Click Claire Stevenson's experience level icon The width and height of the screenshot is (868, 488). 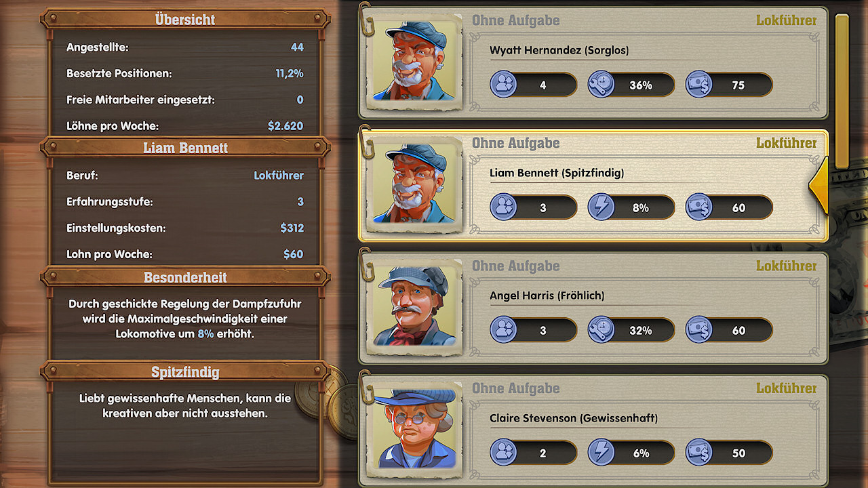(503, 453)
